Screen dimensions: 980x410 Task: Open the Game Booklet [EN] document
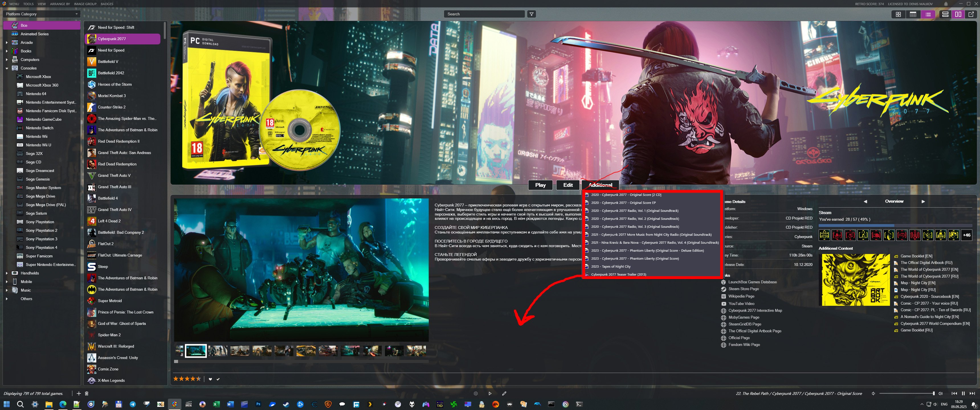pos(916,256)
